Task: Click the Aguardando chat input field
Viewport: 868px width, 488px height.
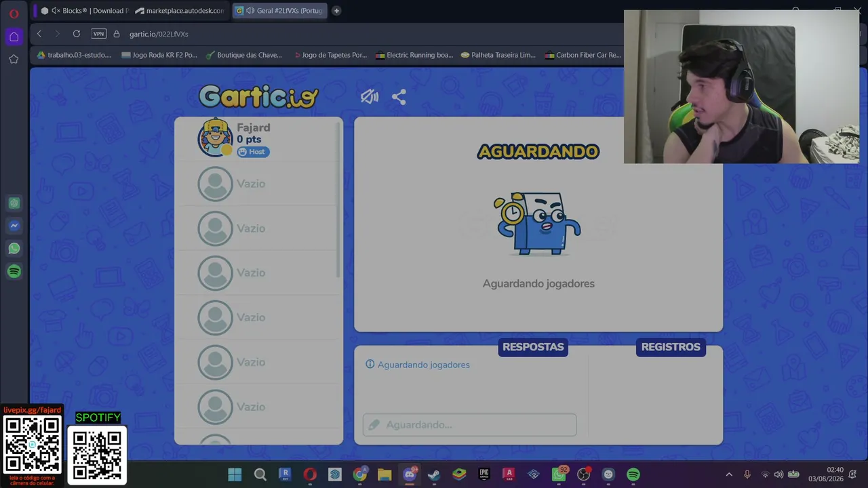Action: (469, 425)
